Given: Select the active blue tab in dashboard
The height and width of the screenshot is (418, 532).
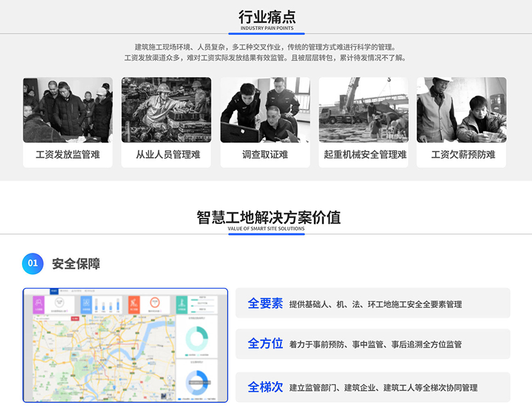Looking at the screenshot, I should click(54, 291).
